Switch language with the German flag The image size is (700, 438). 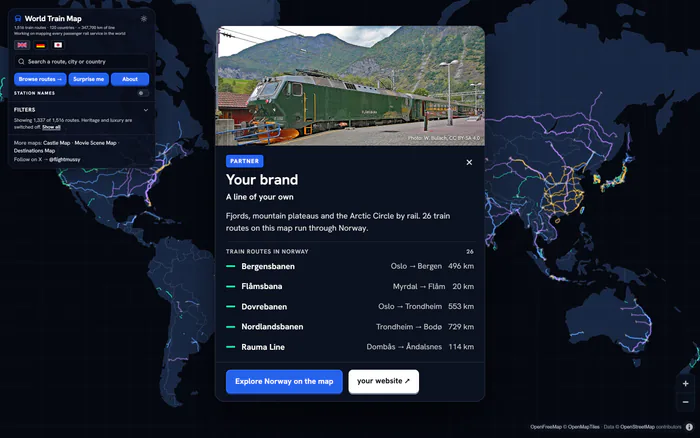40,45
